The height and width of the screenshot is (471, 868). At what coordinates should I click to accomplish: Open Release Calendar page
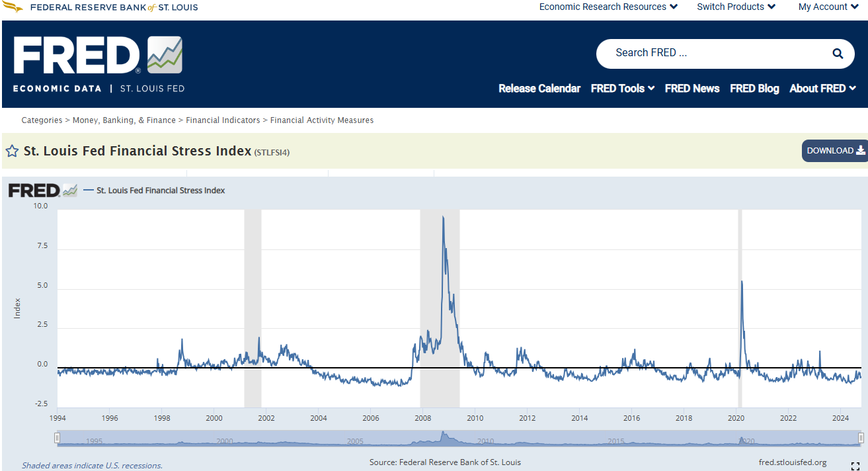pos(539,89)
